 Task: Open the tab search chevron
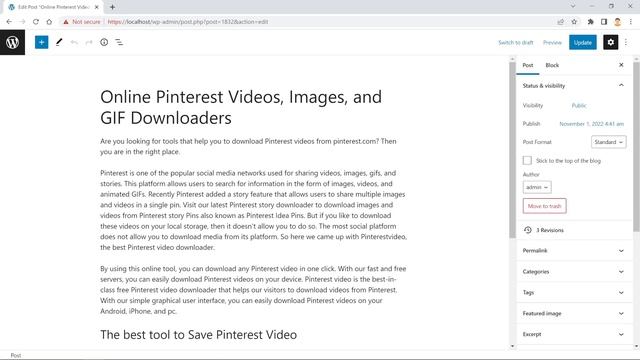click(573, 6)
